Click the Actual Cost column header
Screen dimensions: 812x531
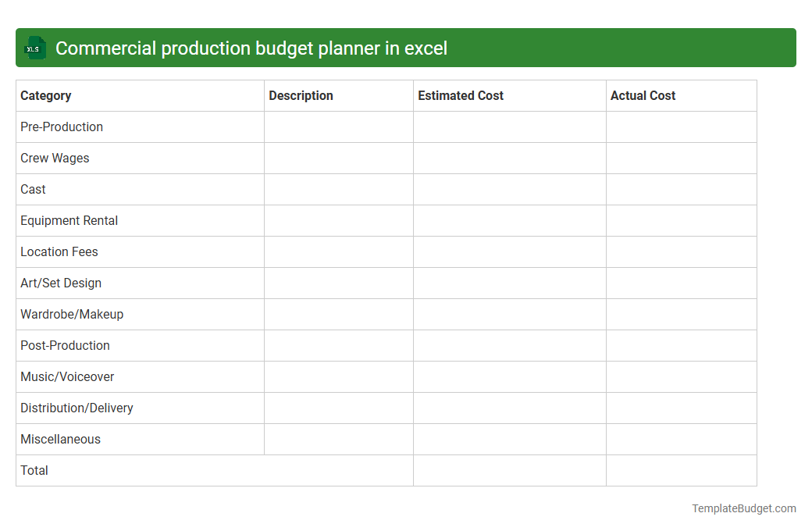643,95
